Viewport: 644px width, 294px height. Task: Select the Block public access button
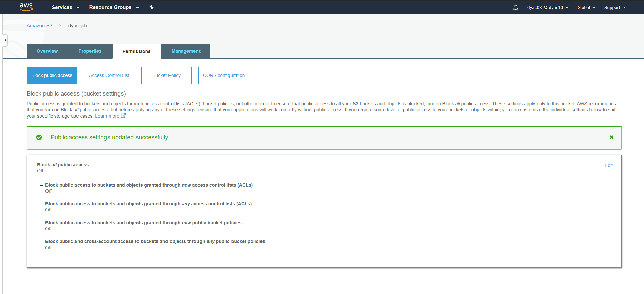click(x=52, y=75)
